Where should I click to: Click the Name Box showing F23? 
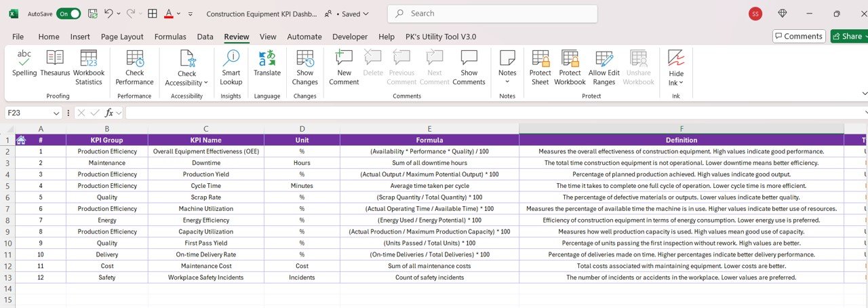point(28,113)
